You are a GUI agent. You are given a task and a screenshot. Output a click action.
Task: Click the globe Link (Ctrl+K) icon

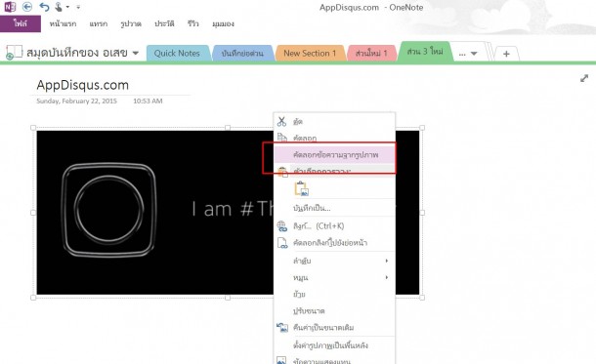pyautogui.click(x=282, y=226)
